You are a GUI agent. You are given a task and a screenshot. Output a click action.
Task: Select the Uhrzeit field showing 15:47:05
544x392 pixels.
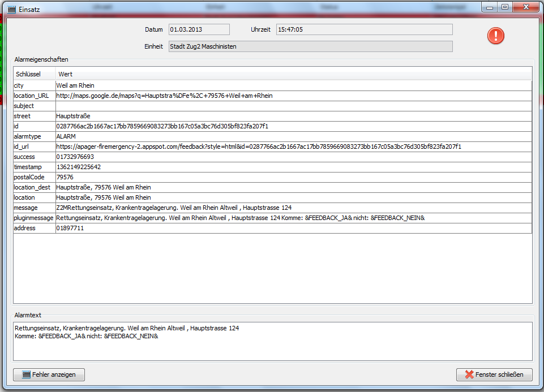(x=364, y=29)
